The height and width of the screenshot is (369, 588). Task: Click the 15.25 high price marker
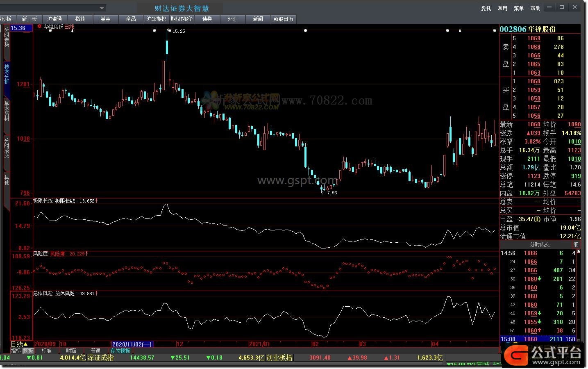[x=179, y=31]
